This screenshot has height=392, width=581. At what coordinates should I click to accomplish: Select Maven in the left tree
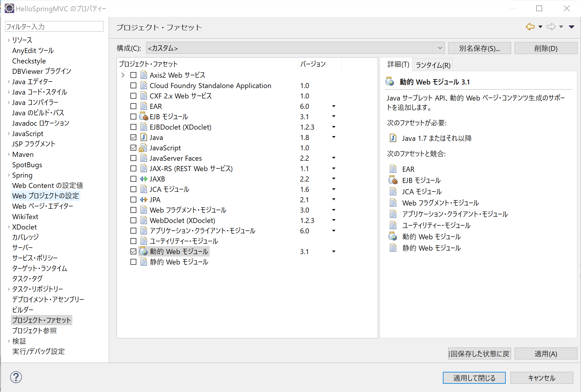coord(23,154)
